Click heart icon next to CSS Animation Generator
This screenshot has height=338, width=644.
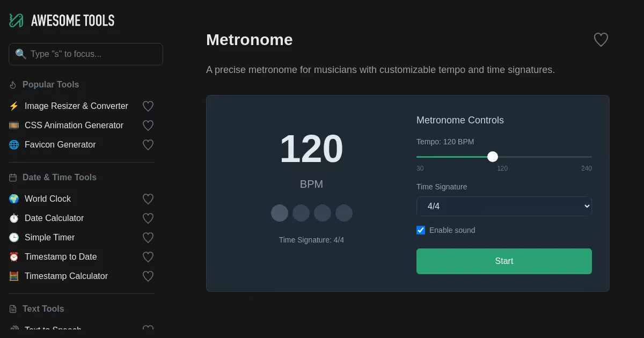pos(148,126)
